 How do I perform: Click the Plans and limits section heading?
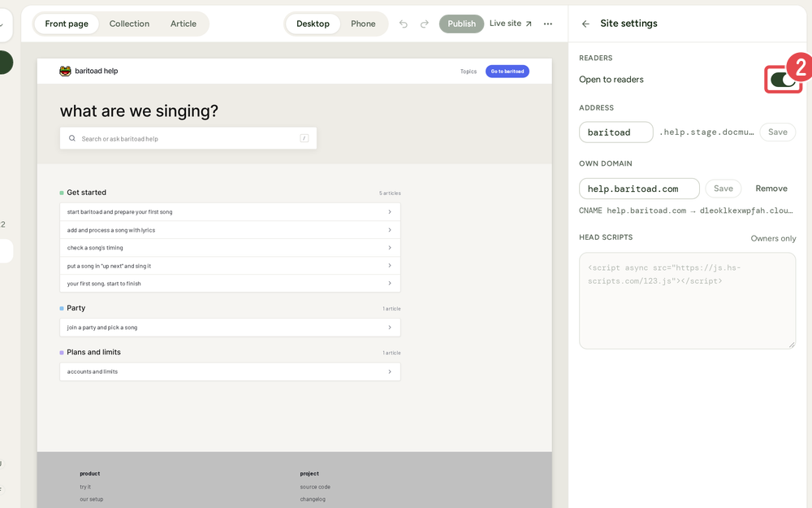click(93, 352)
